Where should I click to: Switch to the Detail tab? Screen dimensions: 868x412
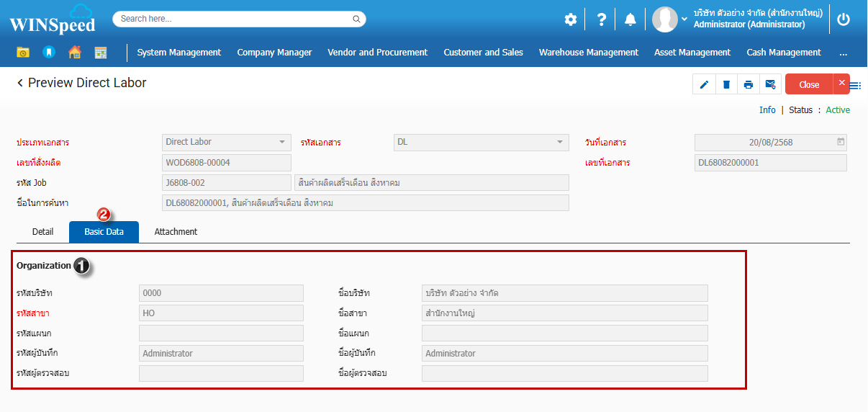pyautogui.click(x=43, y=232)
